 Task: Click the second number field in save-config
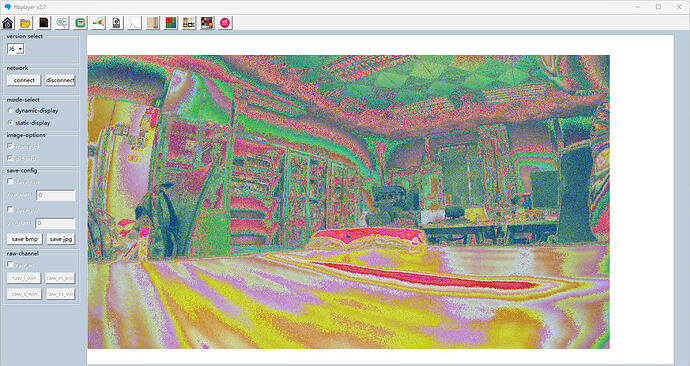(55, 223)
